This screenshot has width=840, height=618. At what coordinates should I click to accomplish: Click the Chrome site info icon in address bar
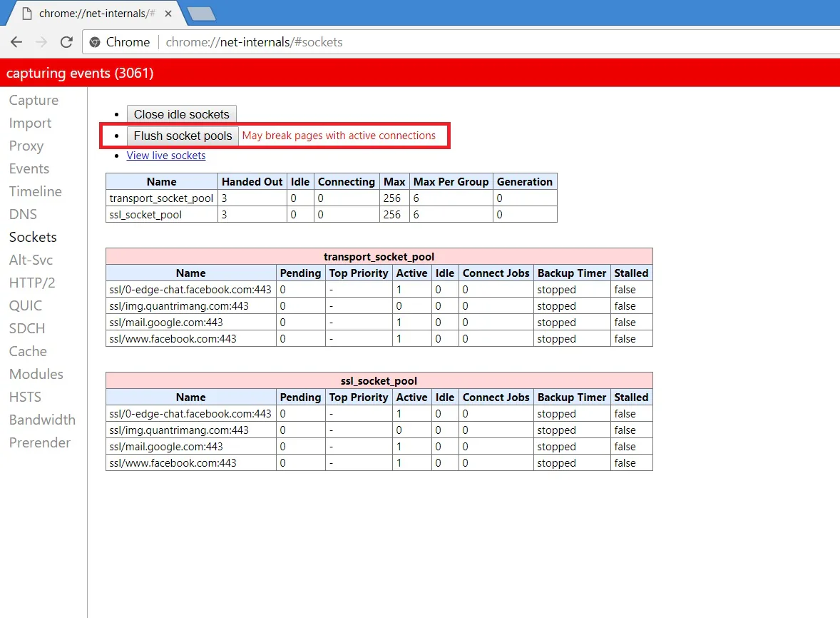[95, 42]
